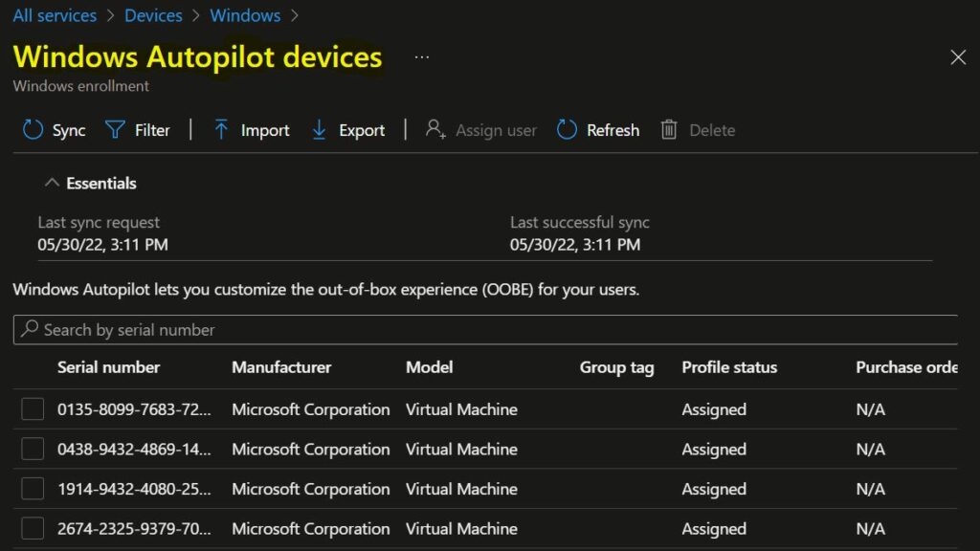The height and width of the screenshot is (551, 980).
Task: Click the Windows Autopilot devices title
Action: coord(197,56)
